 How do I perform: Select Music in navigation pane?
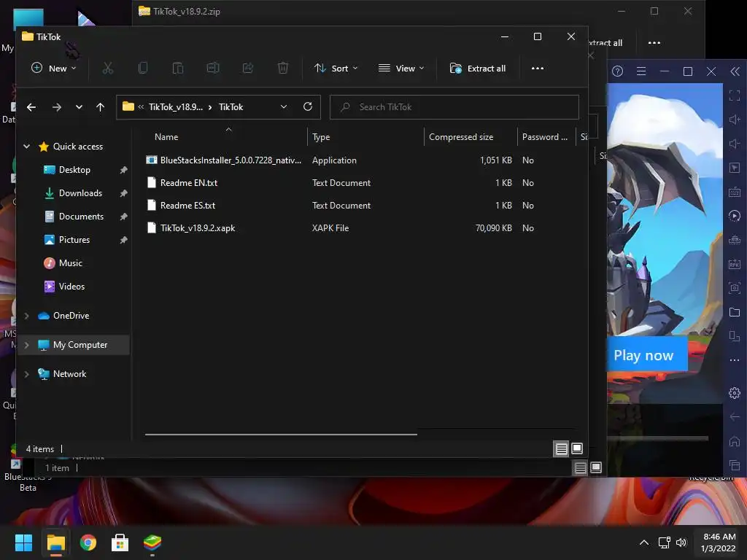click(x=71, y=262)
